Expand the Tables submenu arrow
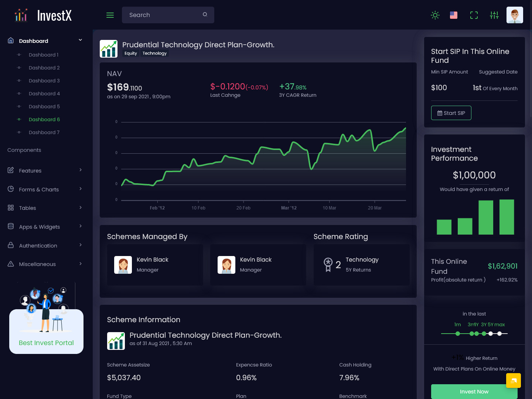The width and height of the screenshot is (532, 399). click(x=81, y=207)
